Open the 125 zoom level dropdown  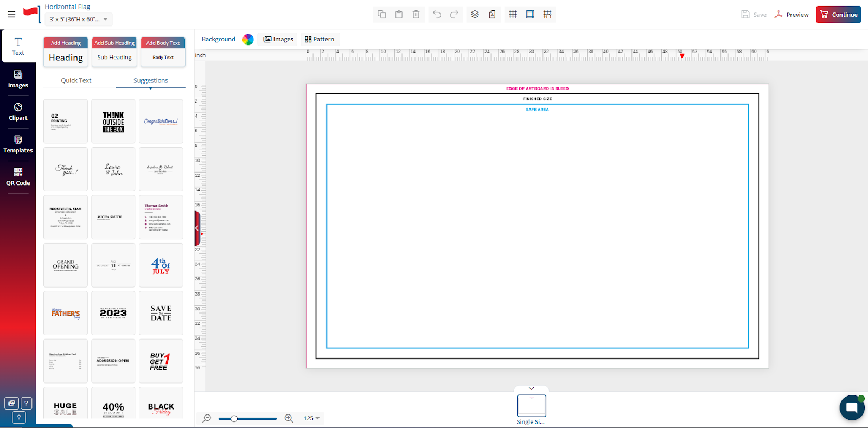coord(311,418)
